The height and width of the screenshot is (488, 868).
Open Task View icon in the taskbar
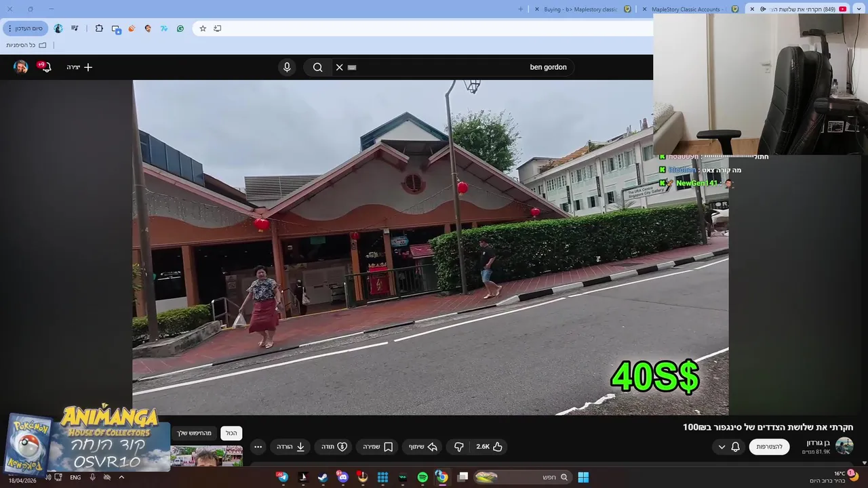[x=462, y=477]
